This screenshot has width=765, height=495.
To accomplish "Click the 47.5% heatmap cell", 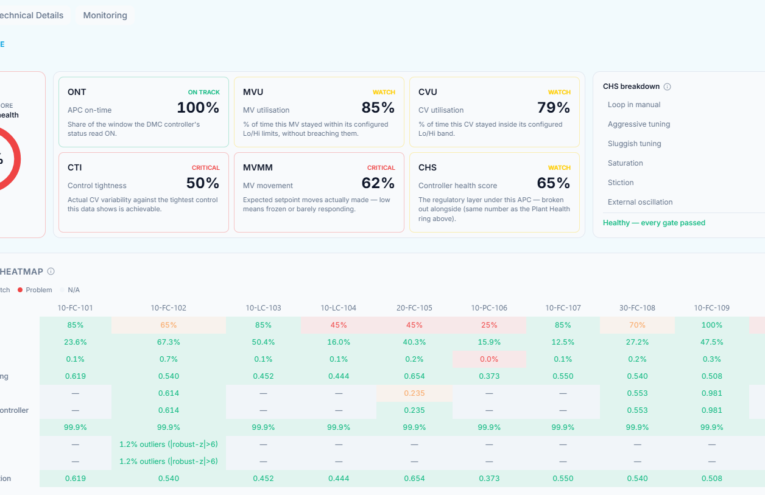I will 712,342.
